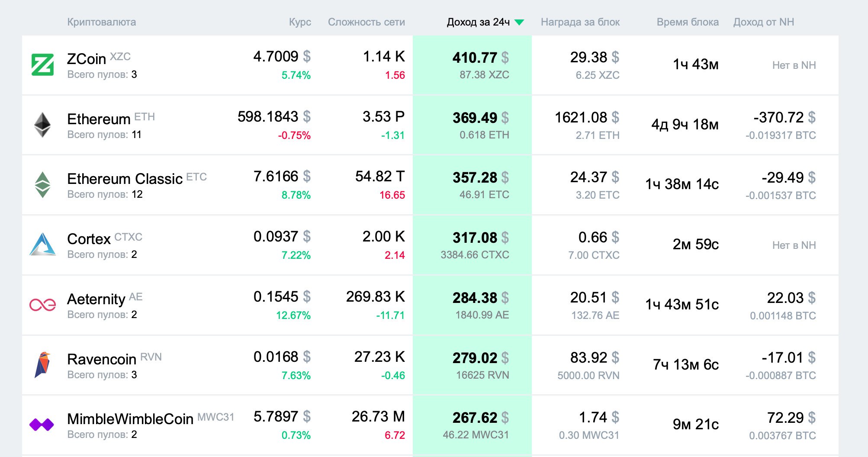The width and height of the screenshot is (868, 457).
Task: Click Aeternity's 22.03 $ NH income value
Action: 791,298
